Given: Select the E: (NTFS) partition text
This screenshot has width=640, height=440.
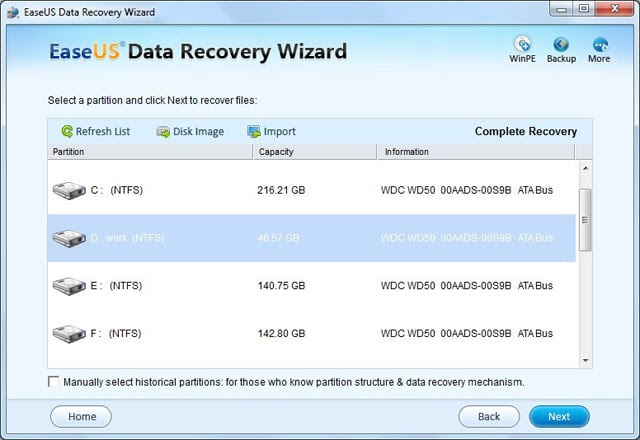Looking at the screenshot, I should [x=116, y=286].
